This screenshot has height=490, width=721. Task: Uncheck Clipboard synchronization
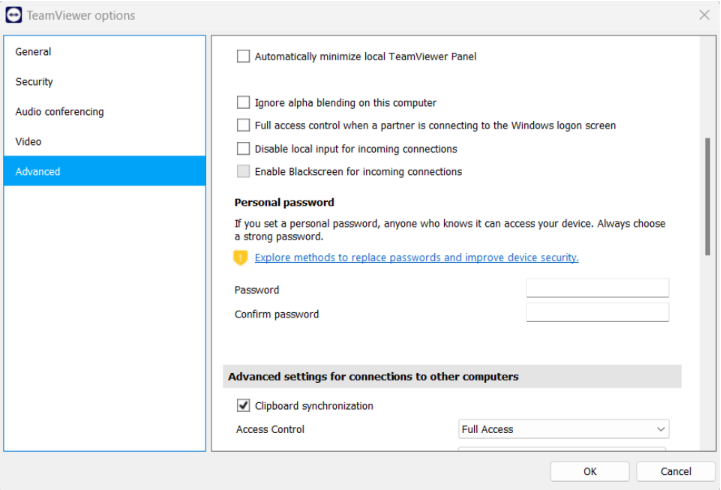243,406
